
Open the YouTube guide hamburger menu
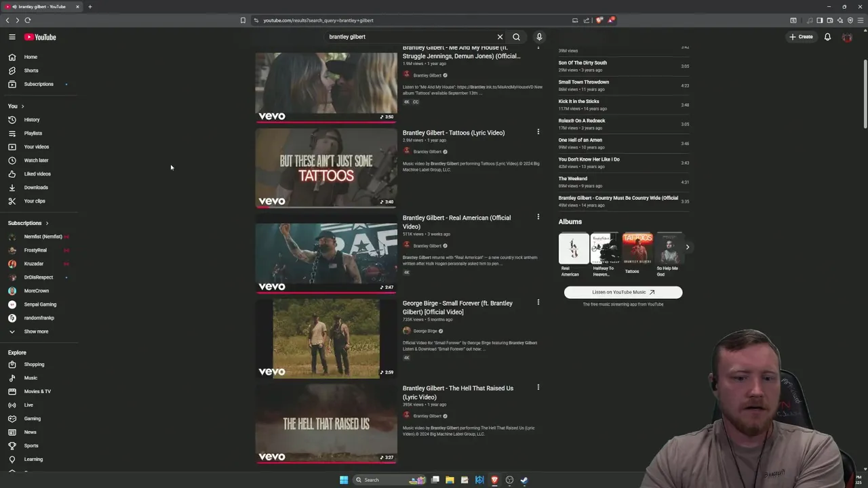coord(12,37)
